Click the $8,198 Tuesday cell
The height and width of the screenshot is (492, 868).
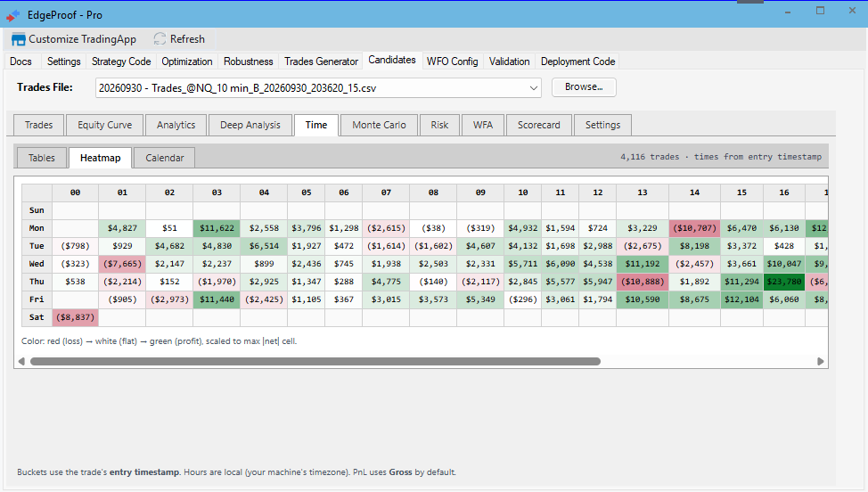coord(694,246)
